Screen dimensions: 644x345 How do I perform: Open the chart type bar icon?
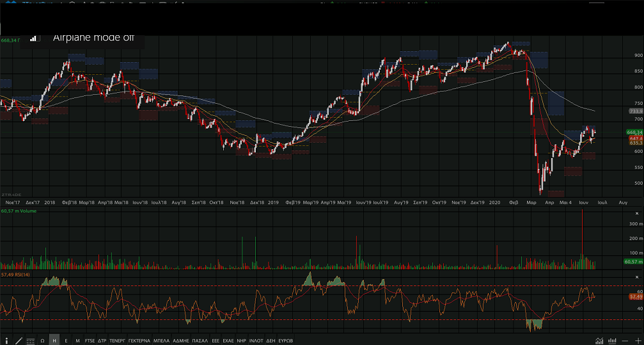pyautogui.click(x=612, y=341)
